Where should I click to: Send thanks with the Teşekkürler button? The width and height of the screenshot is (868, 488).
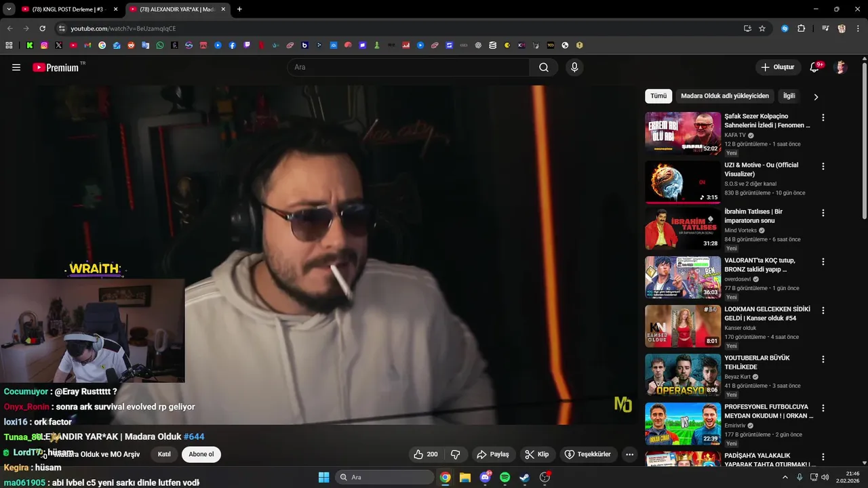588,454
